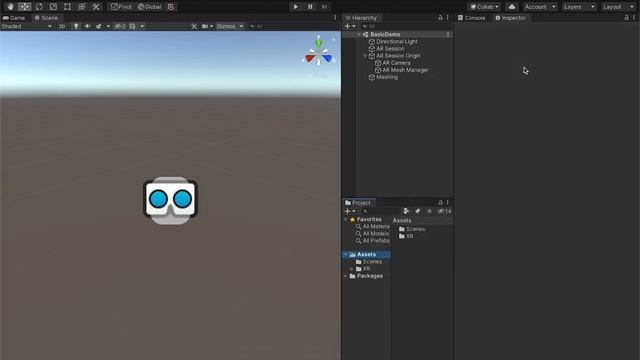
Task: Select the Hand tool in the toolbar
Action: point(10,7)
